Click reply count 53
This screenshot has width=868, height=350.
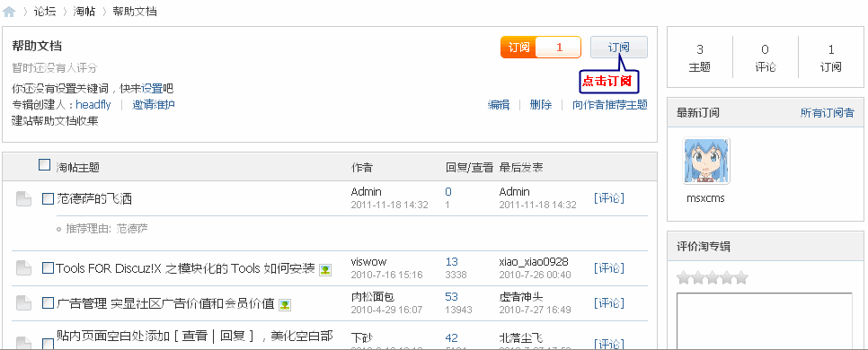451,297
